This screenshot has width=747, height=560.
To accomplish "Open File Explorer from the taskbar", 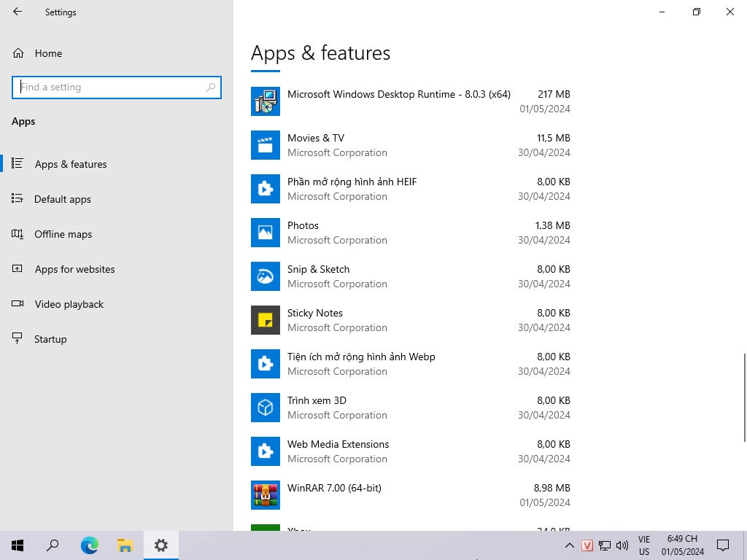I will pos(125,545).
